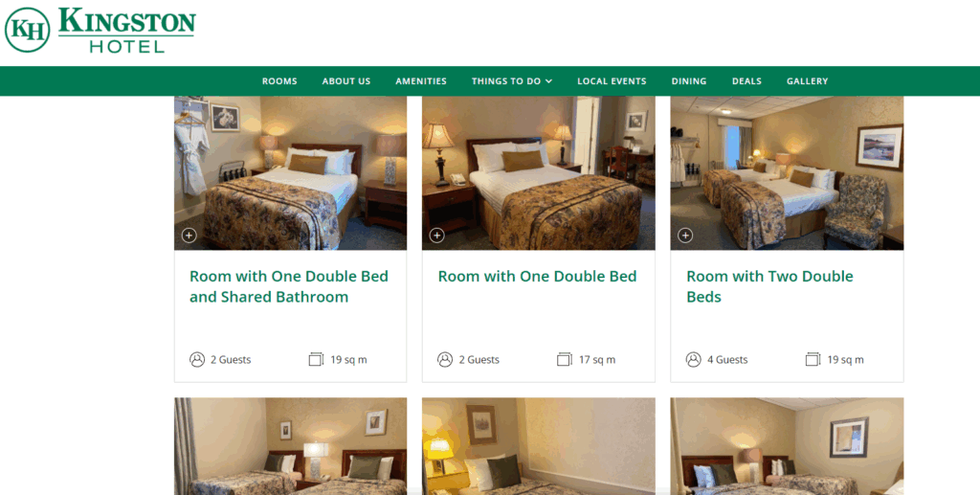The width and height of the screenshot is (980, 495).
Task: Click the Kingston Hotel KH logo
Action: (100, 30)
